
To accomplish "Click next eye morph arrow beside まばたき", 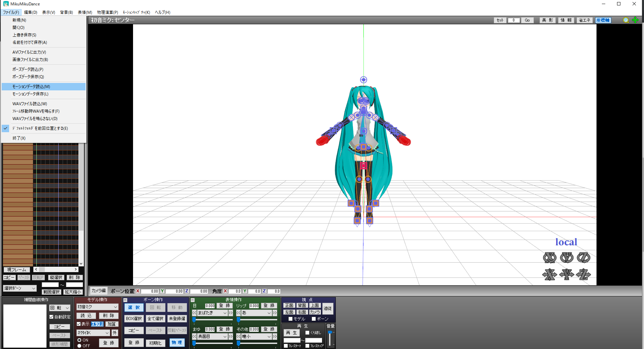I will tap(231, 313).
